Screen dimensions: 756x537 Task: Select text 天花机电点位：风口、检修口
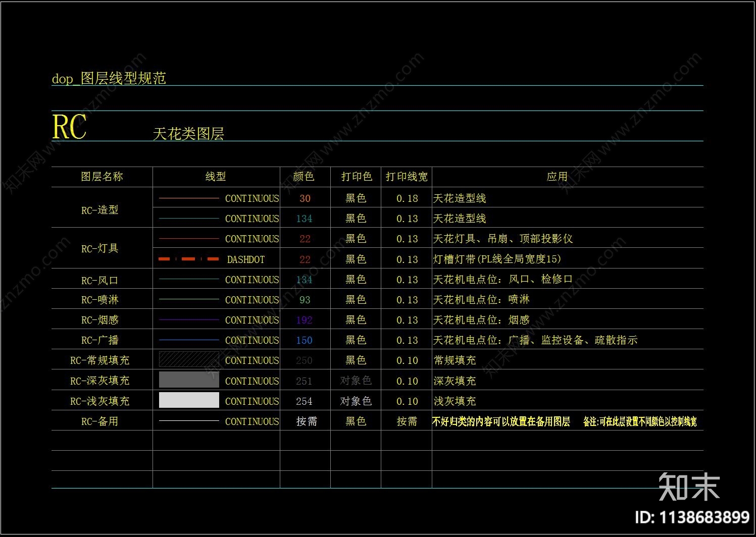click(503, 279)
